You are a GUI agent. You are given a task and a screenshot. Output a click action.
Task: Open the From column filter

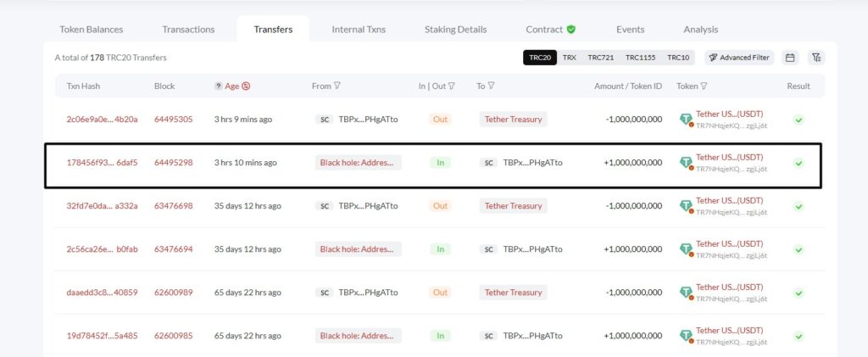tap(337, 86)
